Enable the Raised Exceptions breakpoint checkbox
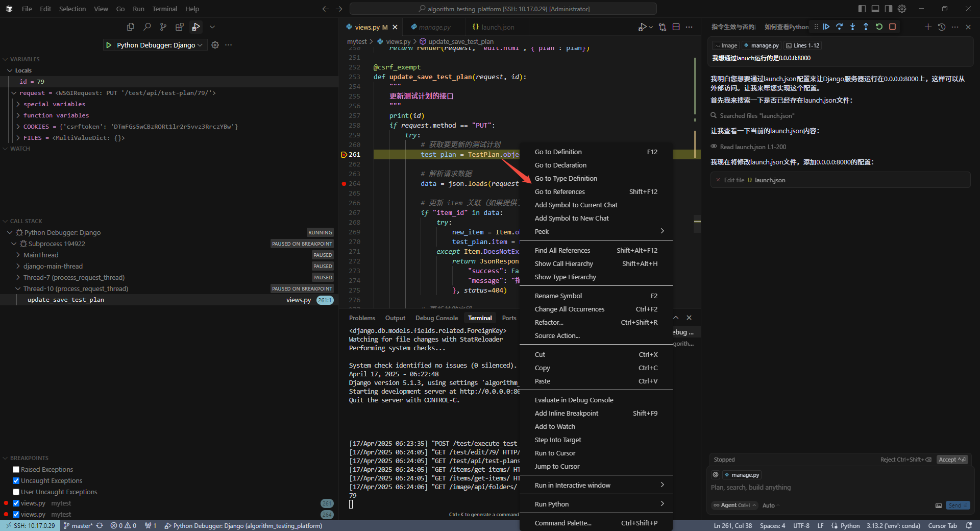This screenshot has height=531, width=980. click(x=16, y=470)
